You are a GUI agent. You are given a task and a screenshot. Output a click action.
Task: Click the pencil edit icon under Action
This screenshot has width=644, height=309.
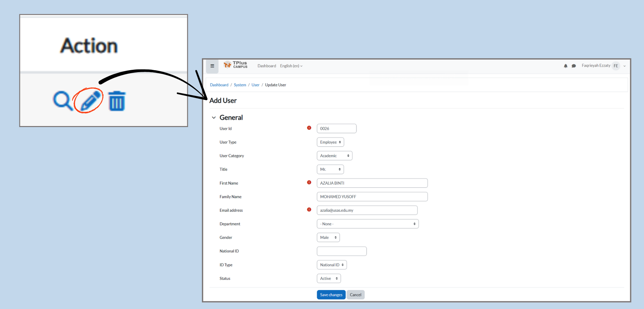point(90,101)
